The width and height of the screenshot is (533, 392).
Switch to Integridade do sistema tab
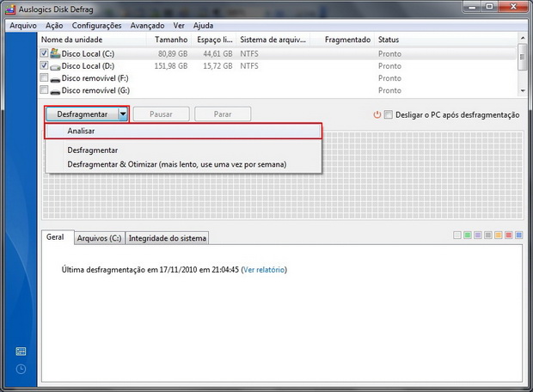168,238
